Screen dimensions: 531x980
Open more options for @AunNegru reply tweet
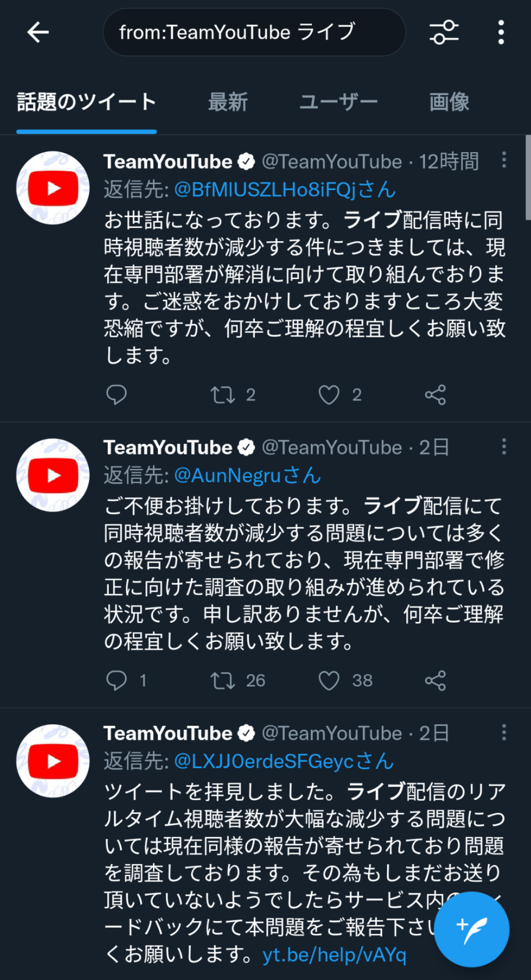(x=504, y=446)
